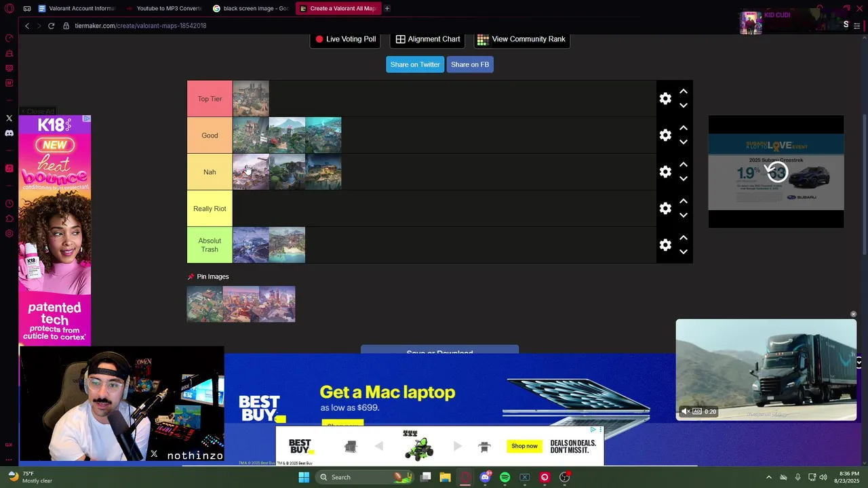The width and height of the screenshot is (868, 488).
Task: Switch to black screen image Google tab
Action: point(251,8)
